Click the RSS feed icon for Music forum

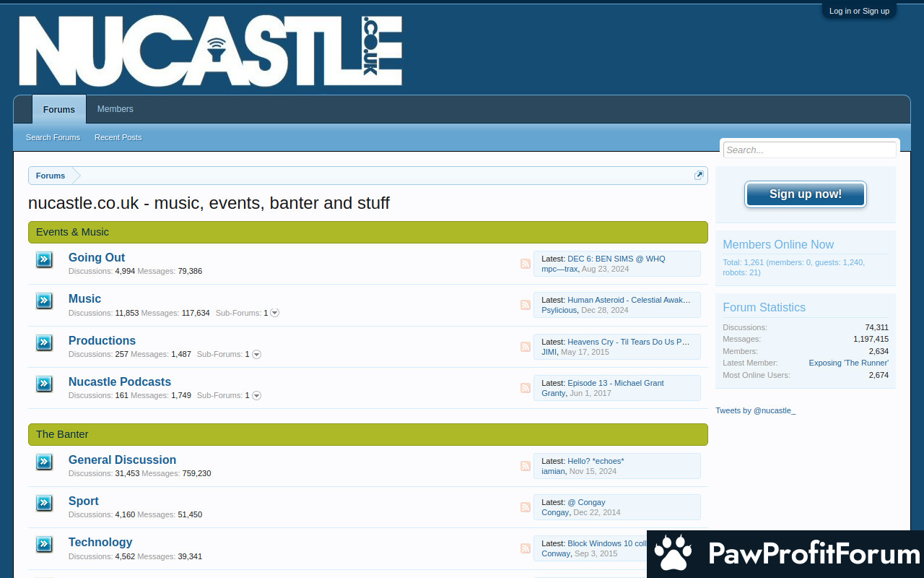(x=526, y=305)
